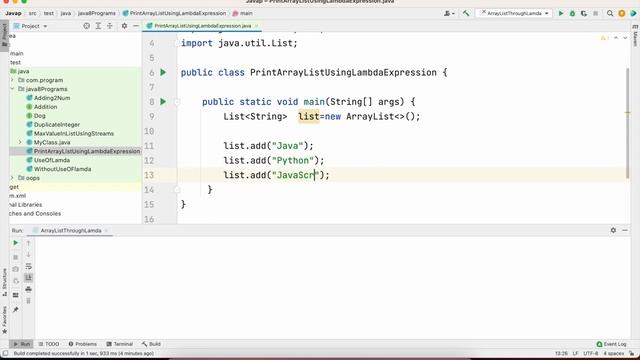Run with coverage from the top toolbar
The width and height of the screenshot is (640, 360).
pyautogui.click(x=584, y=13)
